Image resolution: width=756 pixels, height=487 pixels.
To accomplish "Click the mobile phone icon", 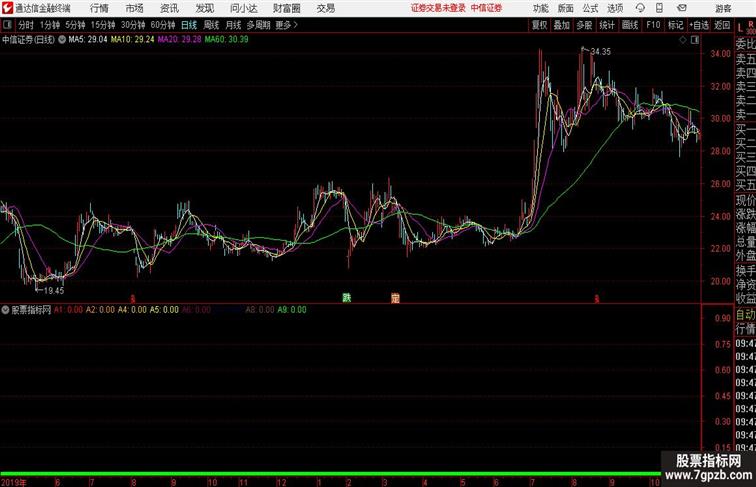I will pyautogui.click(x=659, y=8).
